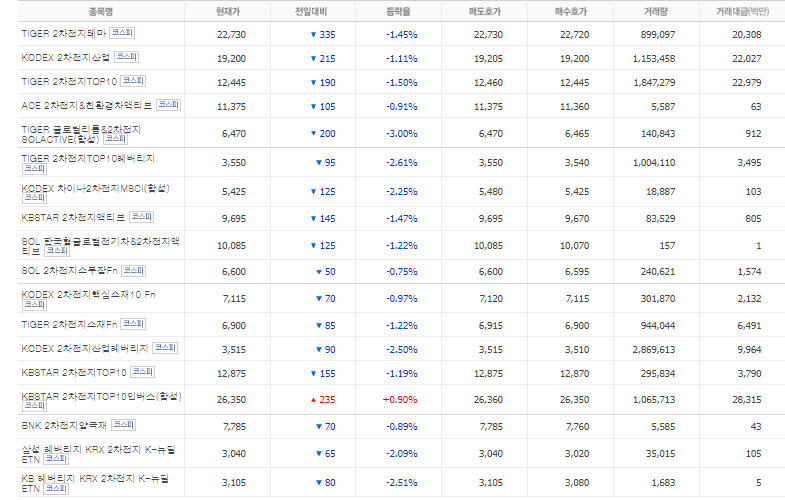785x500 pixels.
Task: Open the TIGER 2차전지소재Fn link
Action: point(69,325)
